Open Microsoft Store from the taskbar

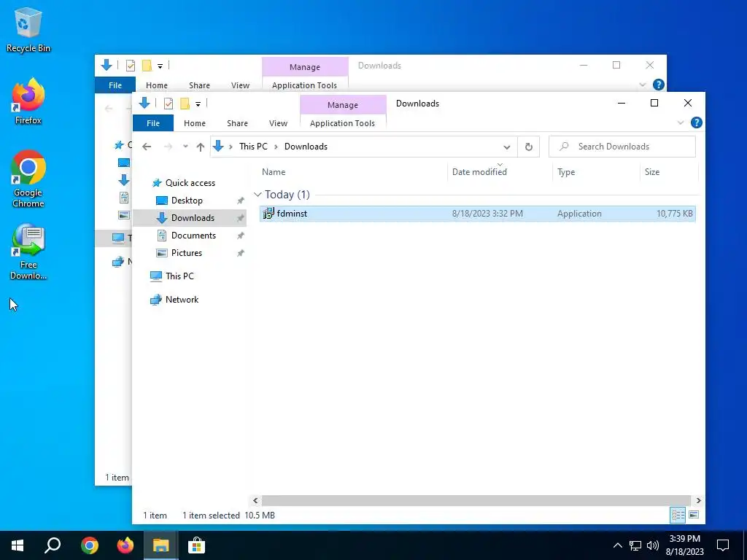[196, 545]
